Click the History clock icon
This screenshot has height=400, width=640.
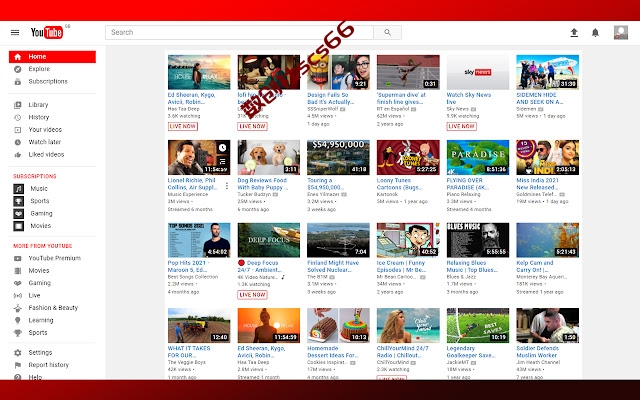point(18,118)
